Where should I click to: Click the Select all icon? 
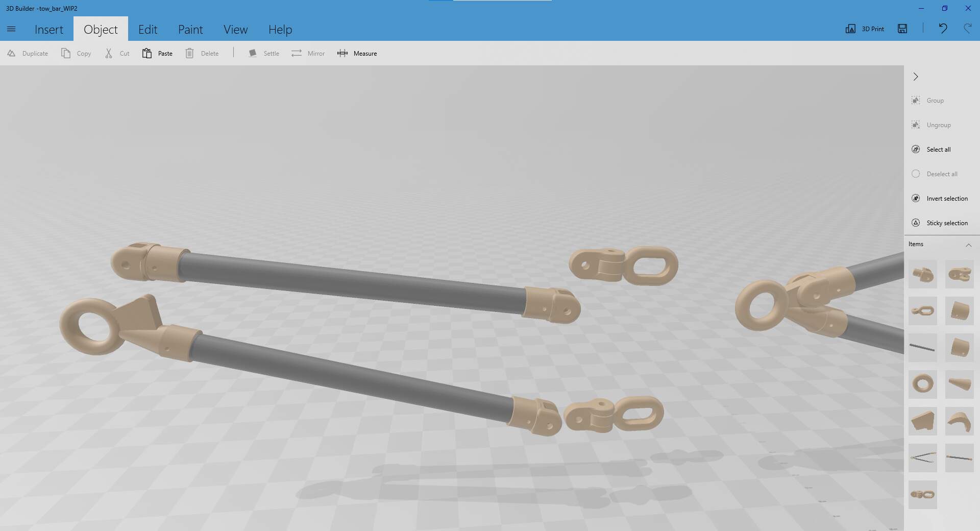[916, 150]
